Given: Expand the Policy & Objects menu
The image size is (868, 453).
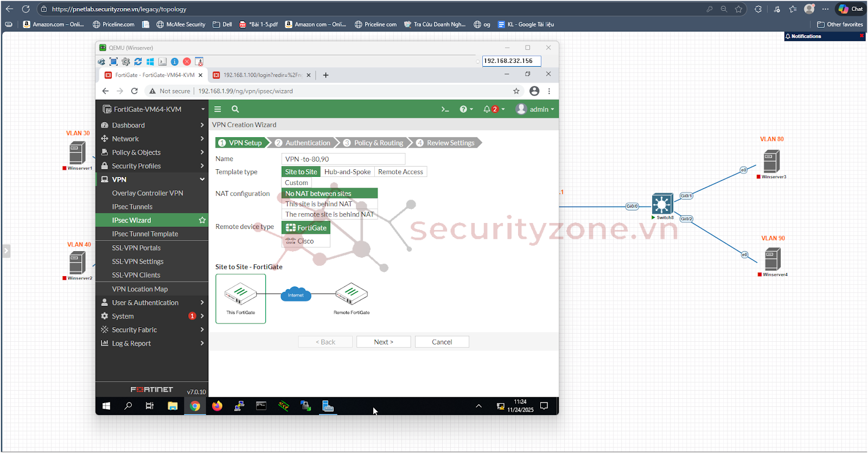Looking at the screenshot, I should click(136, 152).
